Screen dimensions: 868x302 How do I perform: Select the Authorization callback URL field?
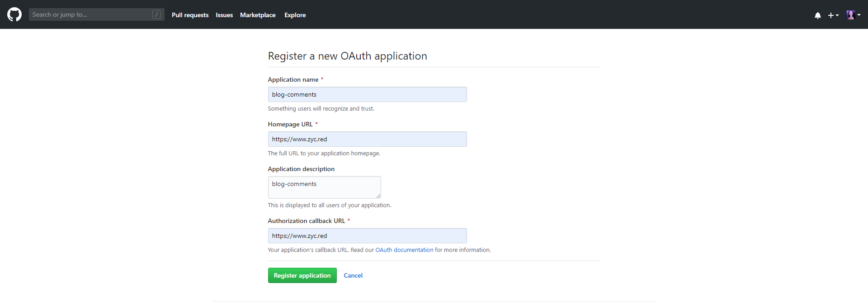point(367,236)
